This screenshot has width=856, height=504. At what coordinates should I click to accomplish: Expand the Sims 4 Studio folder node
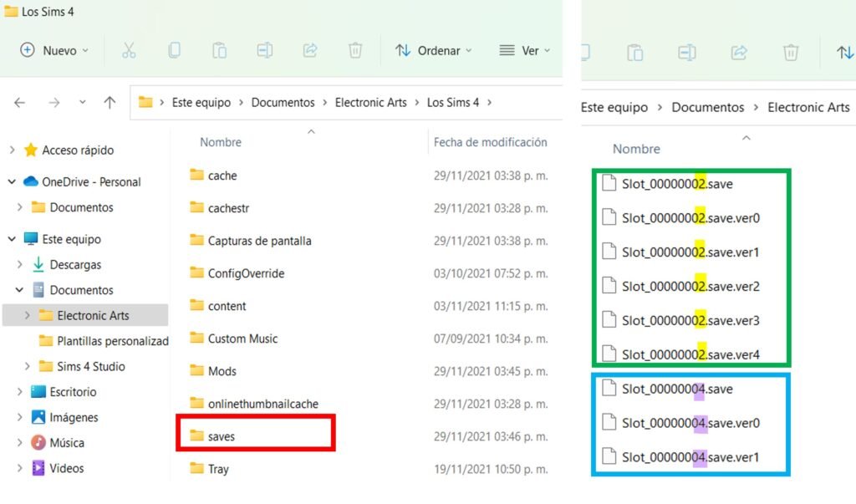tap(28, 366)
